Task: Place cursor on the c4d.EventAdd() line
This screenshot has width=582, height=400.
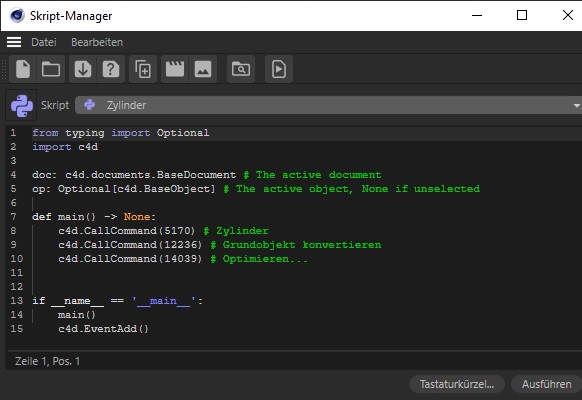Action: 103,329
